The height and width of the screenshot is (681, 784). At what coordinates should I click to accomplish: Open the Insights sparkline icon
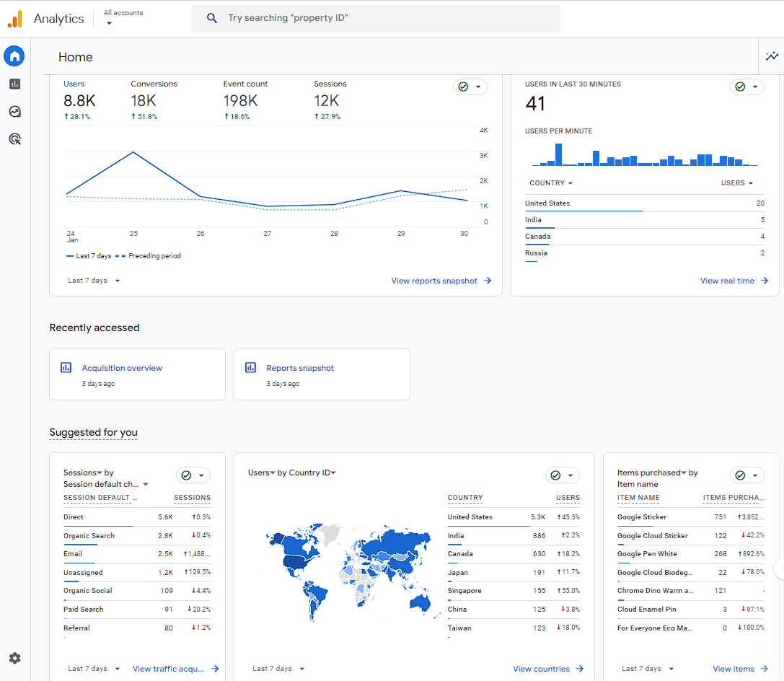(772, 56)
